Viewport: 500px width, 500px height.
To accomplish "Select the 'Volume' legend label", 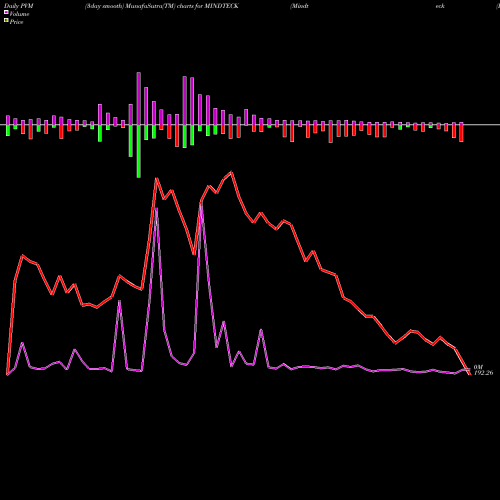I will pos(19,14).
